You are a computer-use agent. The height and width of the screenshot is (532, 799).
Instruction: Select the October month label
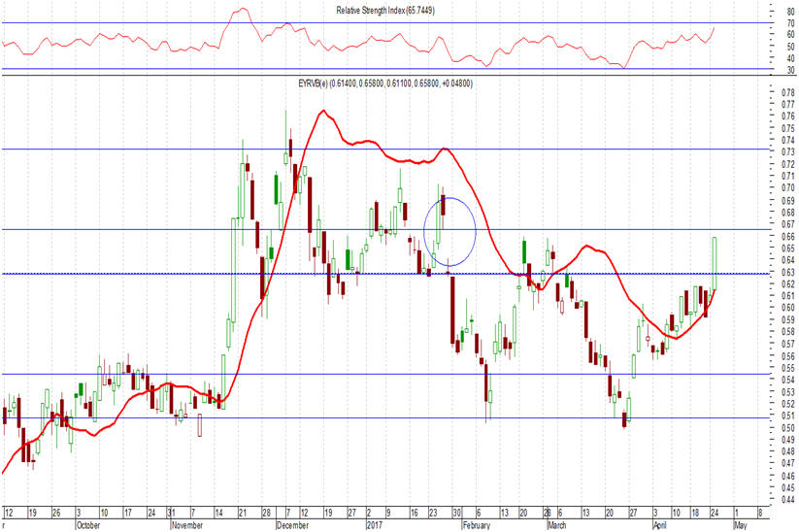coord(88,525)
